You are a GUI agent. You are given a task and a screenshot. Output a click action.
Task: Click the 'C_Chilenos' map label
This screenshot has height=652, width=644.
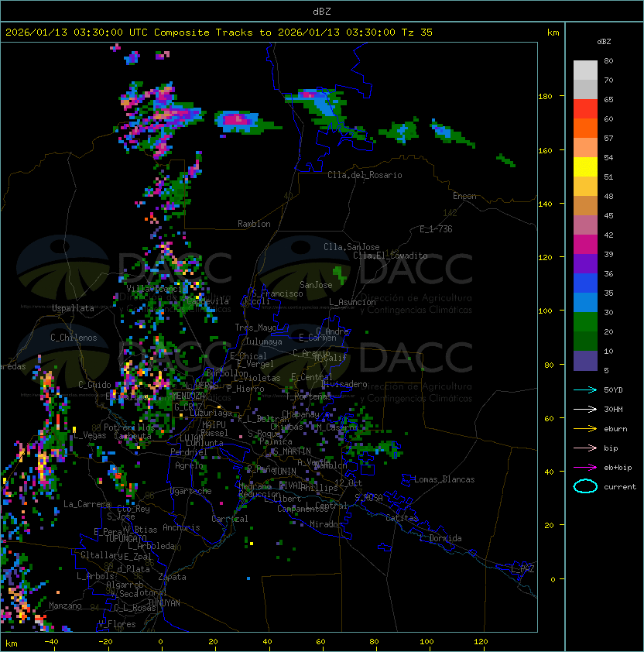tap(74, 338)
